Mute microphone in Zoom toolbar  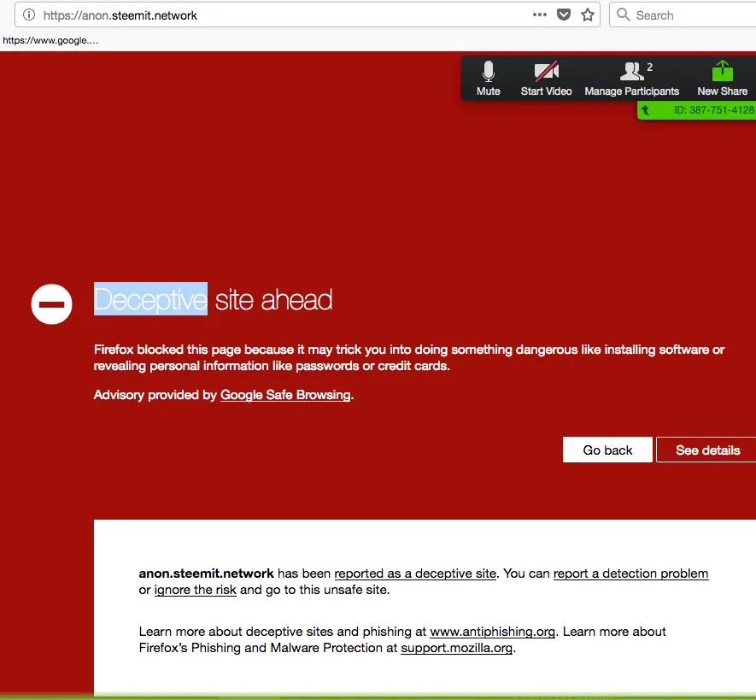[x=489, y=78]
